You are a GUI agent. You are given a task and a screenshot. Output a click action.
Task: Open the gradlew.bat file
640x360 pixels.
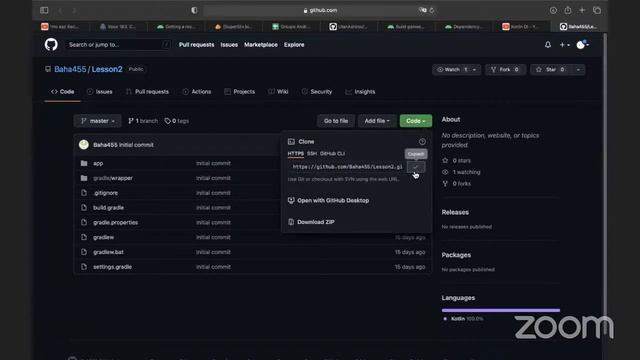tap(108, 252)
